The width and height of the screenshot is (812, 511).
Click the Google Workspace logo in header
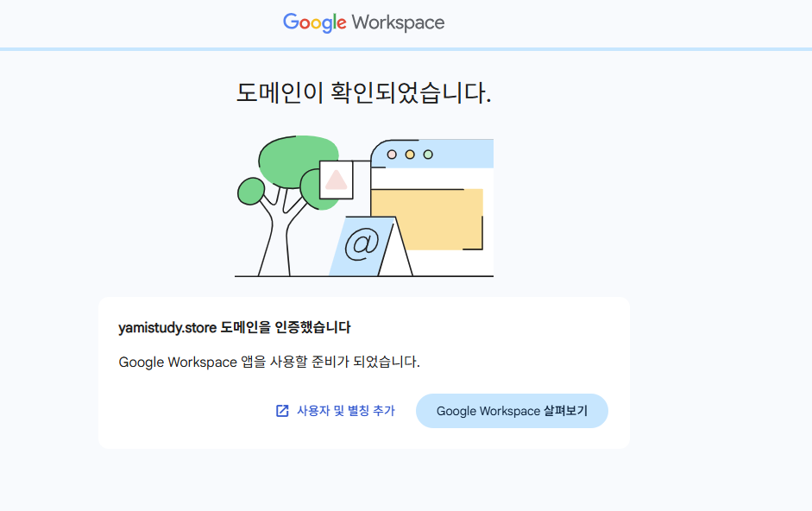pos(363,22)
